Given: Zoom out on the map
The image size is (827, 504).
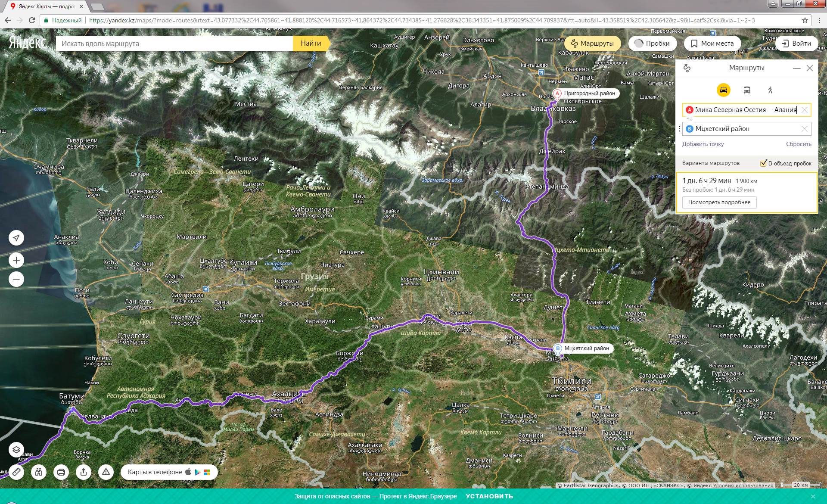Looking at the screenshot, I should pos(16,279).
